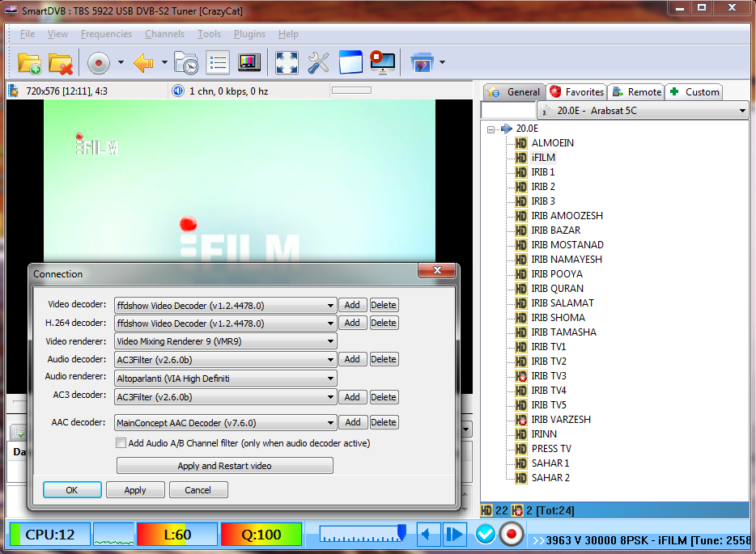Open the Channels menu

[x=164, y=34]
